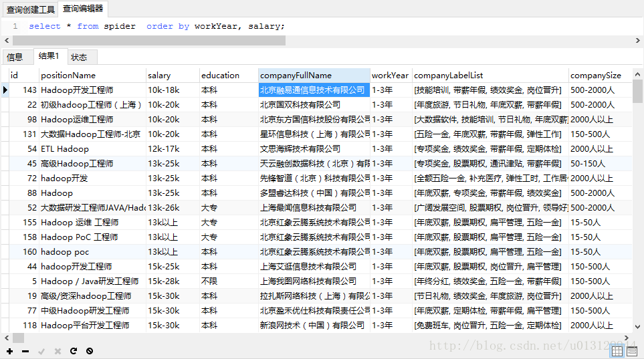The image size is (644, 359).
Task: Refresh the result set
Action: pyautogui.click(x=74, y=351)
